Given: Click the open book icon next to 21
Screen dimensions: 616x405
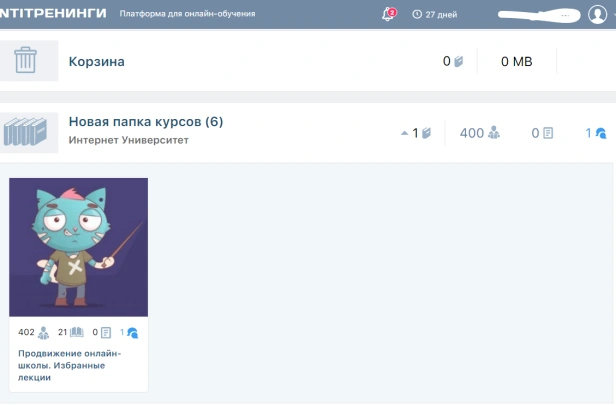Looking at the screenshot, I should 76,332.
